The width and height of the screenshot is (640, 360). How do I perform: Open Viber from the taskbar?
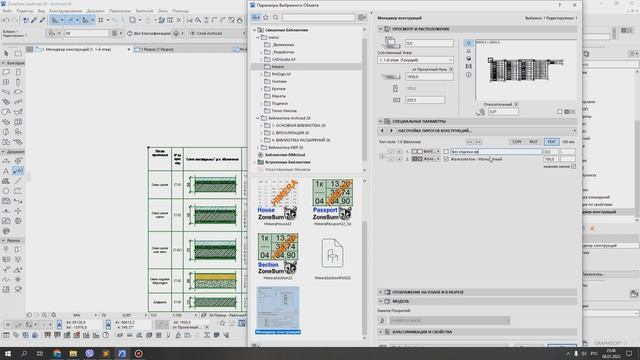tap(89, 353)
